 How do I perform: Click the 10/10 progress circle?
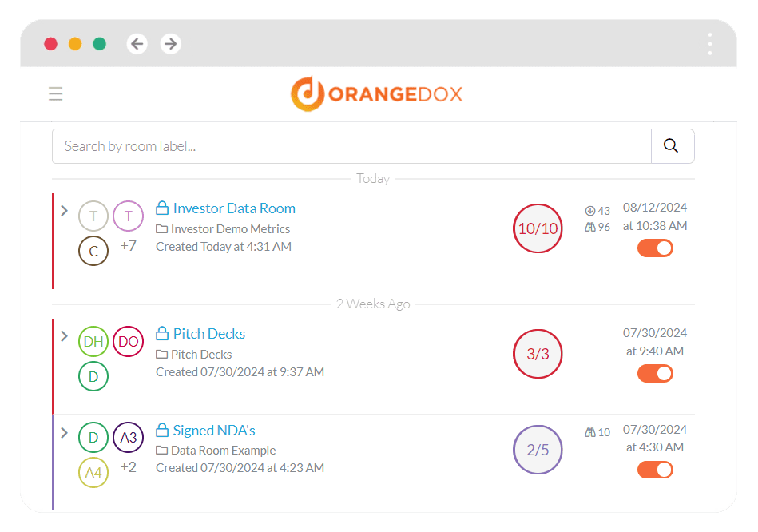tap(538, 228)
